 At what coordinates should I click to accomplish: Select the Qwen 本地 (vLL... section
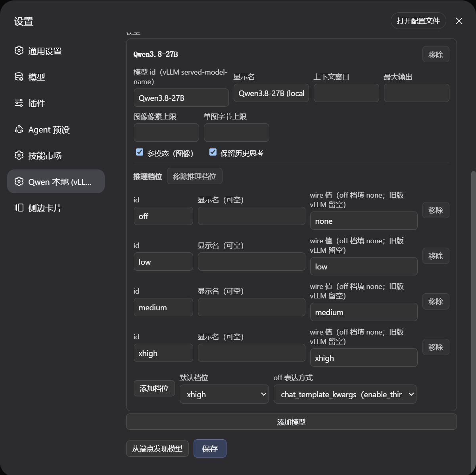[56, 182]
